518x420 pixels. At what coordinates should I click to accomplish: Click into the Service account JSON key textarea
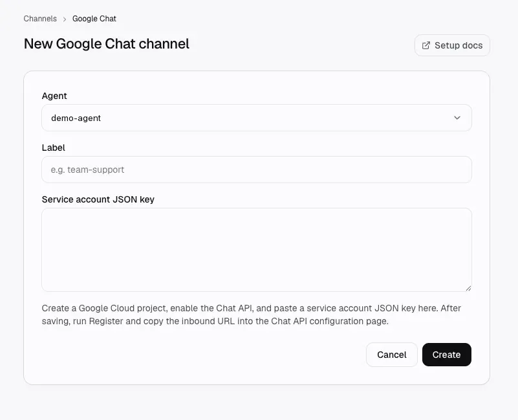[257, 250]
